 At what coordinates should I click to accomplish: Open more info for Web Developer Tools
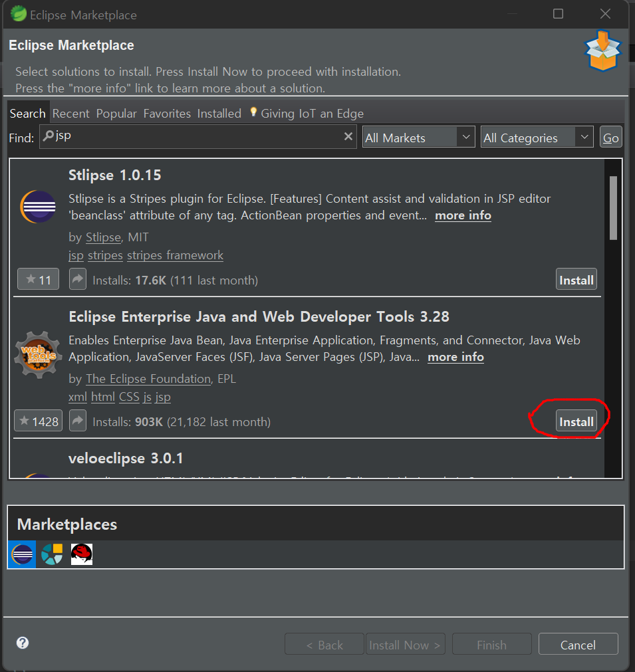point(455,357)
